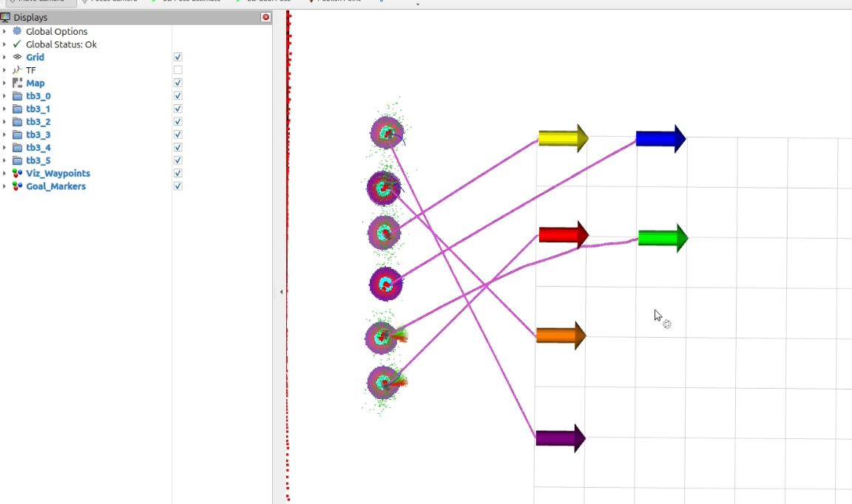Click the Global Options gear icon
852x504 pixels.
17,31
